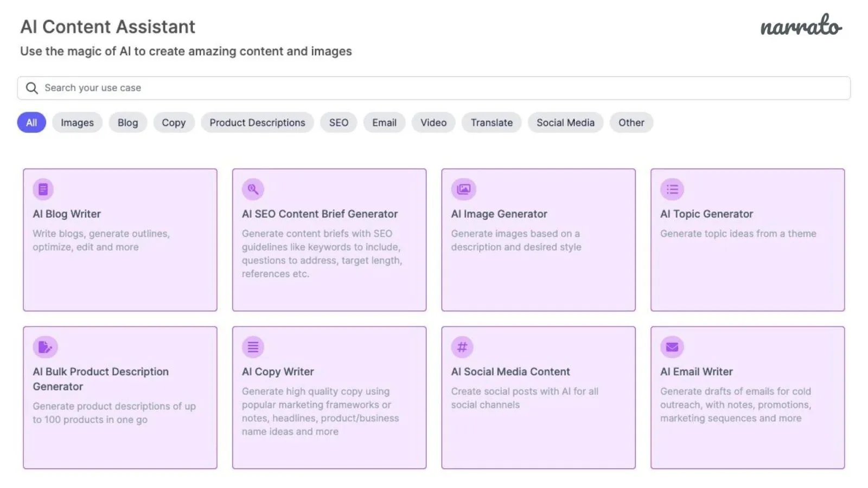Click the AI Image Generator picture icon

pyautogui.click(x=463, y=189)
